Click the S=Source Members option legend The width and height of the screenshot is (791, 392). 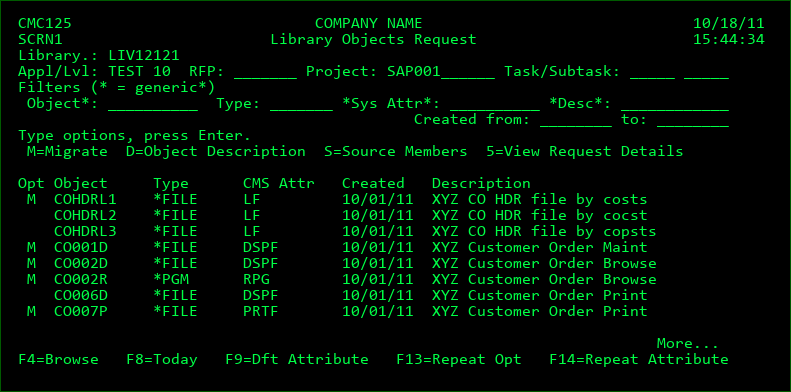(396, 152)
